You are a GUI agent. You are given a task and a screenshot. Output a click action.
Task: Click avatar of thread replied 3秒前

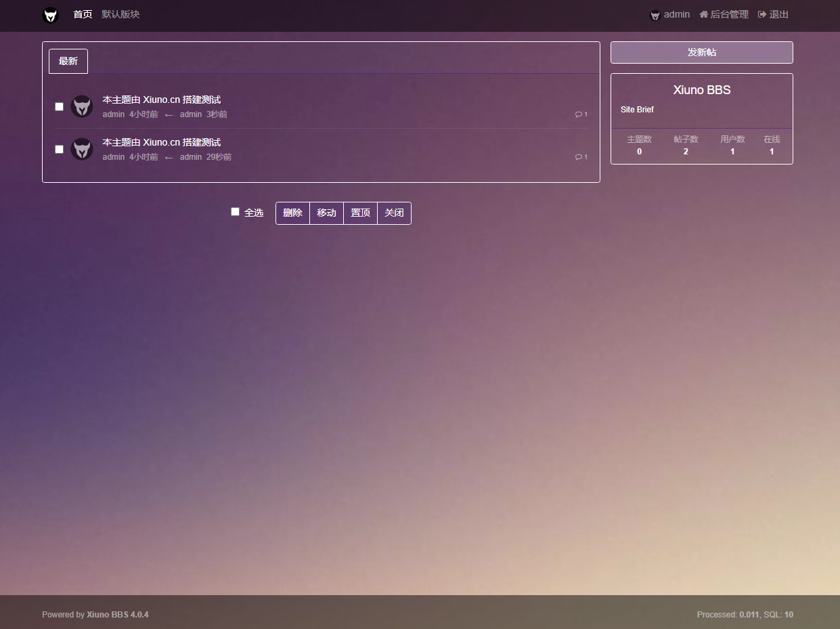tap(82, 106)
